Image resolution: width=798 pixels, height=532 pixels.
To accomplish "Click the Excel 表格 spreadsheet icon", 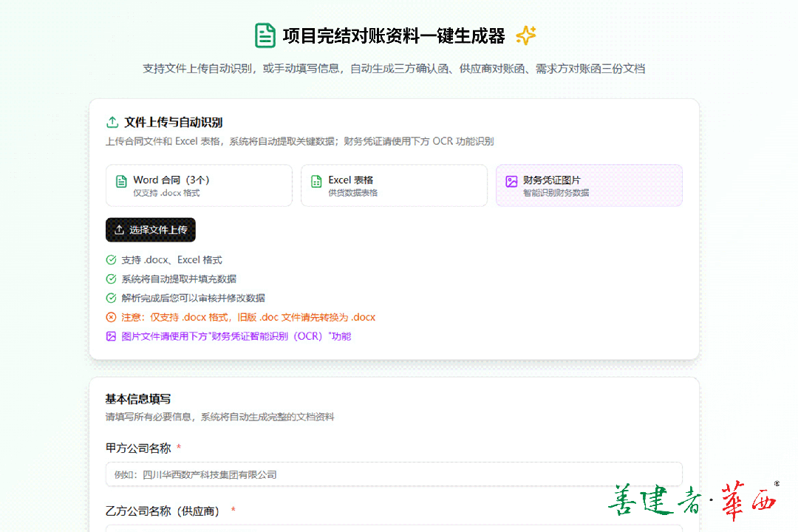I will point(316,182).
